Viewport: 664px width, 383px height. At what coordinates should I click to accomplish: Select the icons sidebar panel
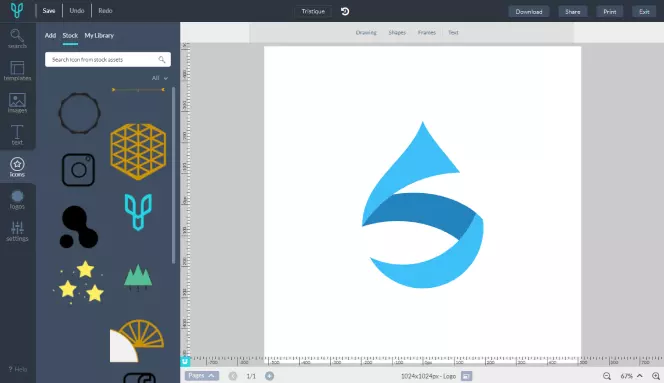point(17,167)
